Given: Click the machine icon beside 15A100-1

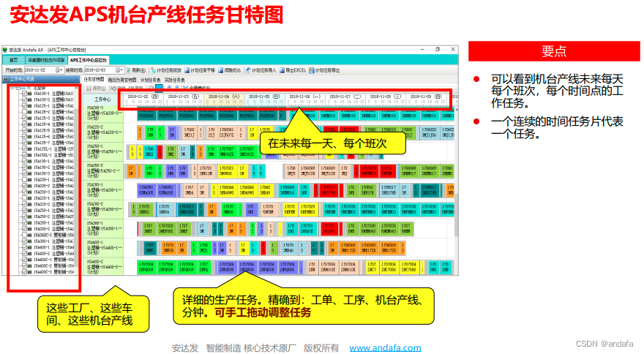Looking at the screenshot, I should [29, 94].
